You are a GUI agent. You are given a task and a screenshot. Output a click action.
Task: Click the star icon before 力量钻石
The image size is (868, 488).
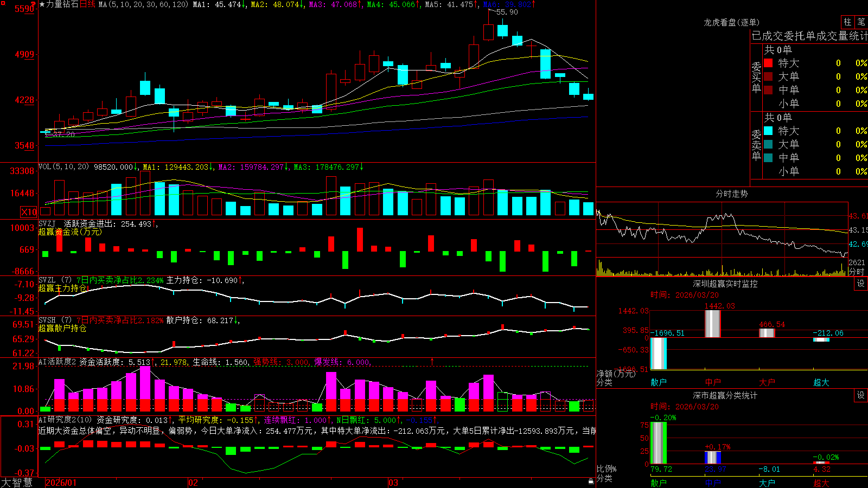tap(42, 4)
